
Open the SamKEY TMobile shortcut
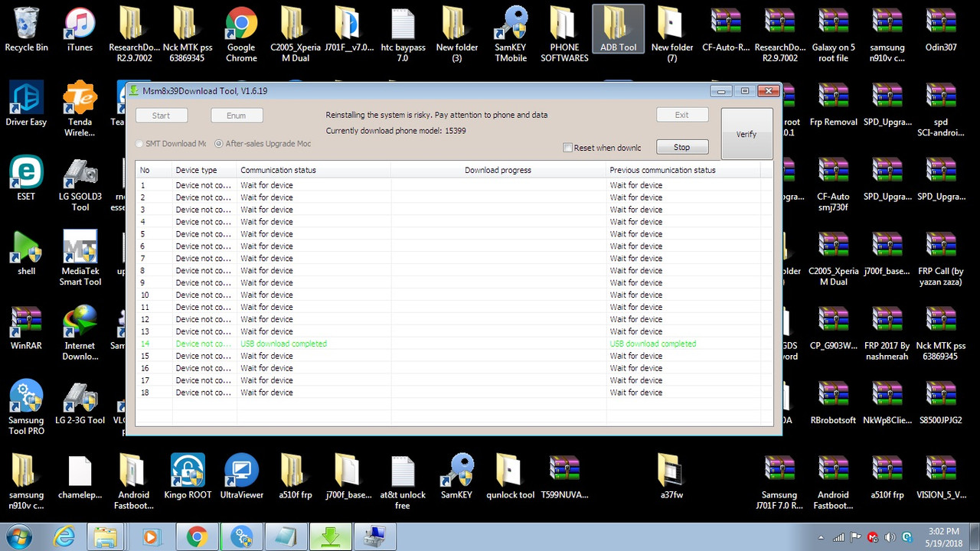click(511, 34)
